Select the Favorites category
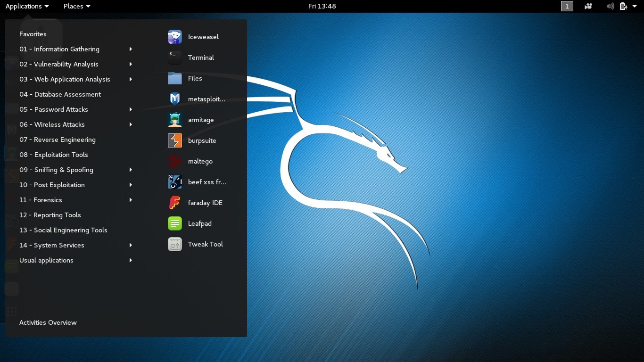Screen dimensions: 644x362 (33, 34)
